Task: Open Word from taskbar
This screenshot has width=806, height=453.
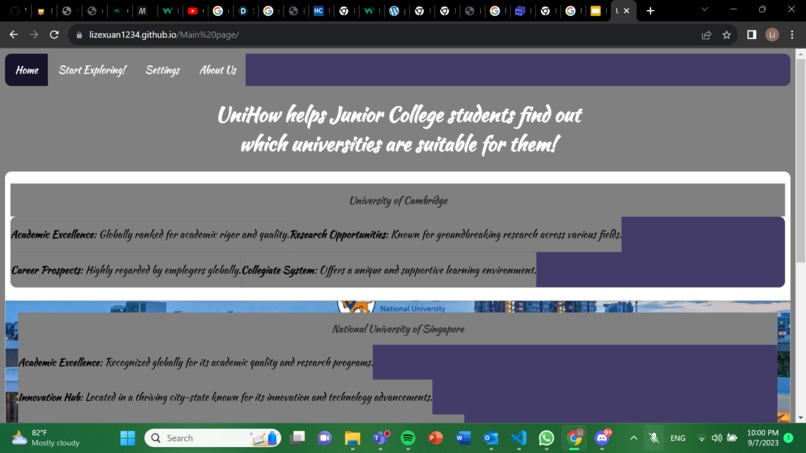Action: tap(463, 438)
